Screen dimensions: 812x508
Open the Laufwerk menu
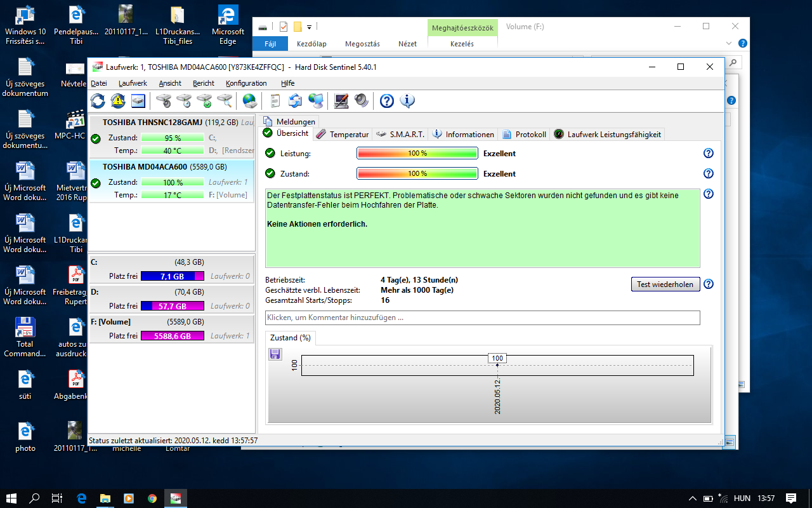pos(133,83)
